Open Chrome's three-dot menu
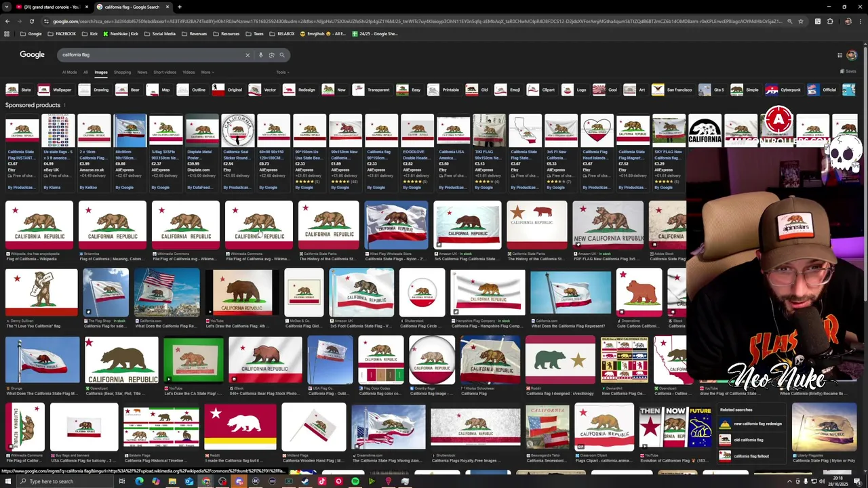This screenshot has width=868, height=488. (x=861, y=21)
